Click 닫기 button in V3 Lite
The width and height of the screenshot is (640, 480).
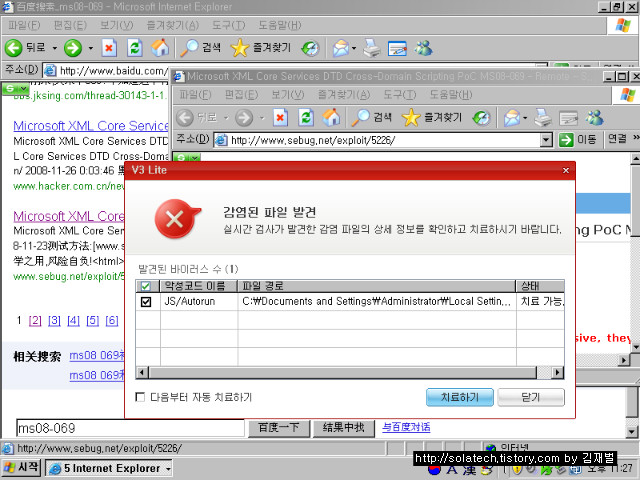531,397
